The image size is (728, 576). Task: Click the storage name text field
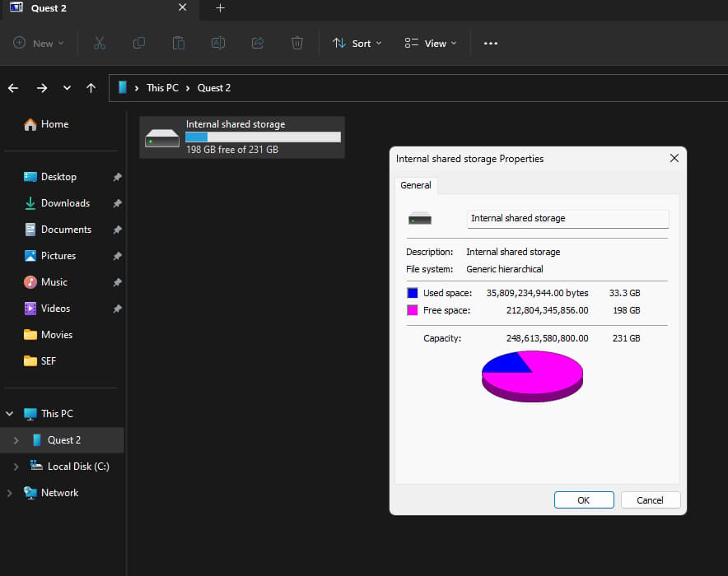[567, 218]
